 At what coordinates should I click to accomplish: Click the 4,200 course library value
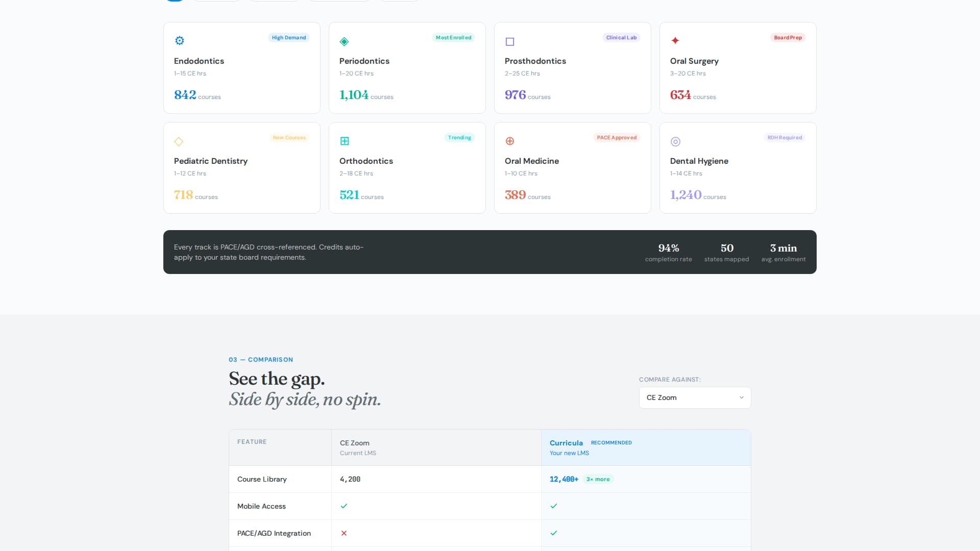(x=350, y=479)
